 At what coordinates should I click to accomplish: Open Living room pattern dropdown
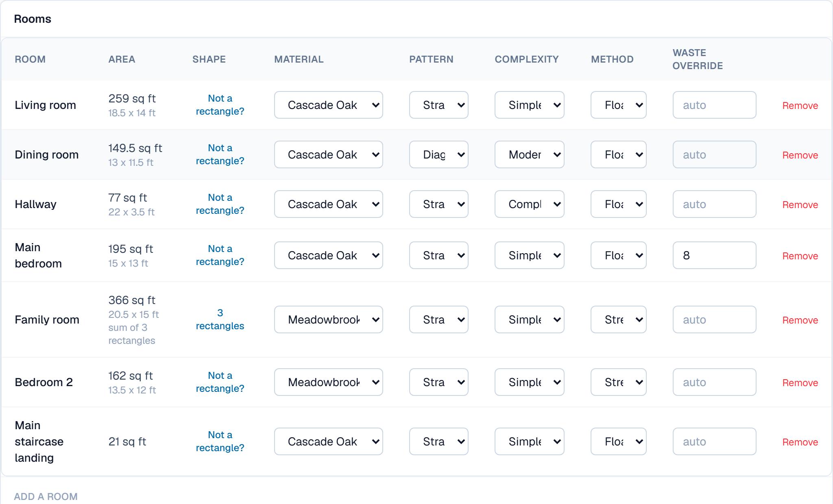pyautogui.click(x=438, y=105)
